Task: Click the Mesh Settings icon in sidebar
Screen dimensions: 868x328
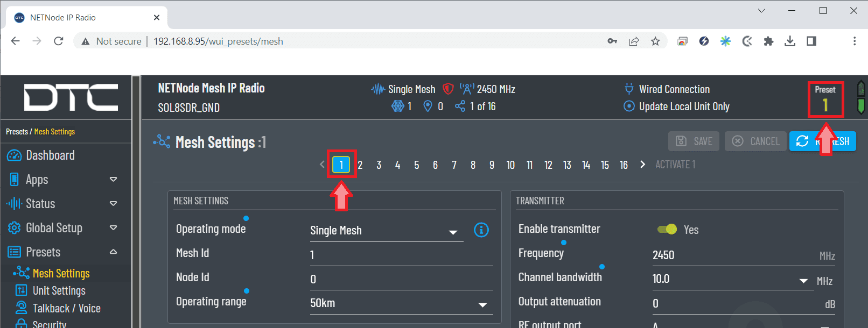Action: coord(22,273)
